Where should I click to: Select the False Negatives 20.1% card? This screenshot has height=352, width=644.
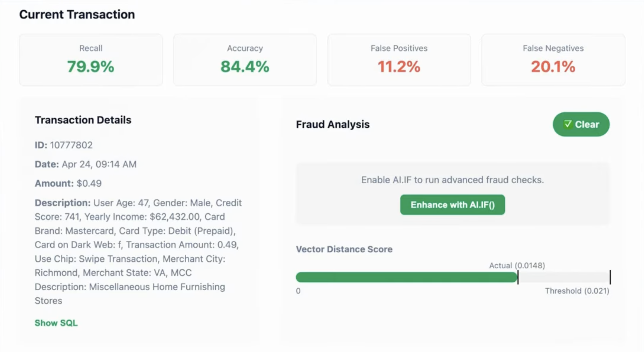click(x=553, y=60)
